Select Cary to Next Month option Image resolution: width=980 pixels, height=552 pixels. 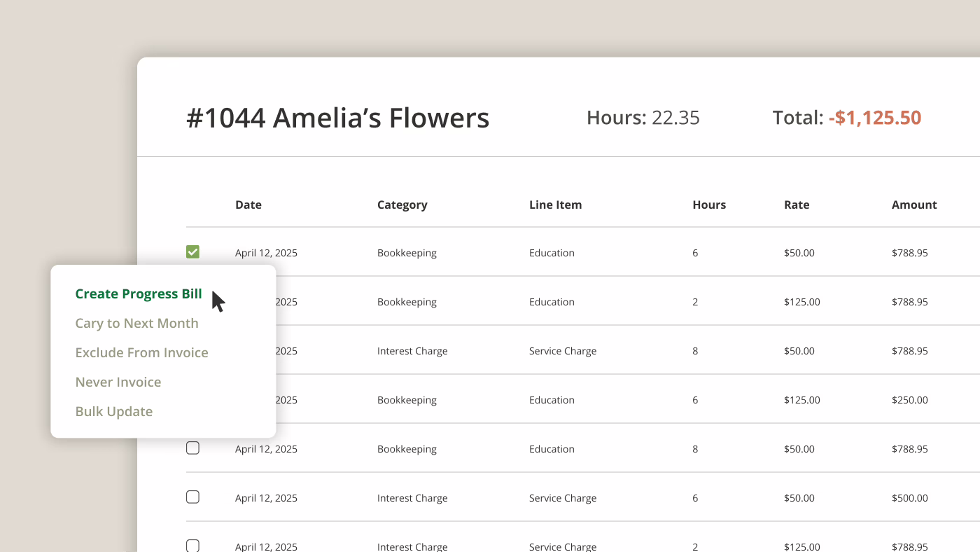pos(136,323)
